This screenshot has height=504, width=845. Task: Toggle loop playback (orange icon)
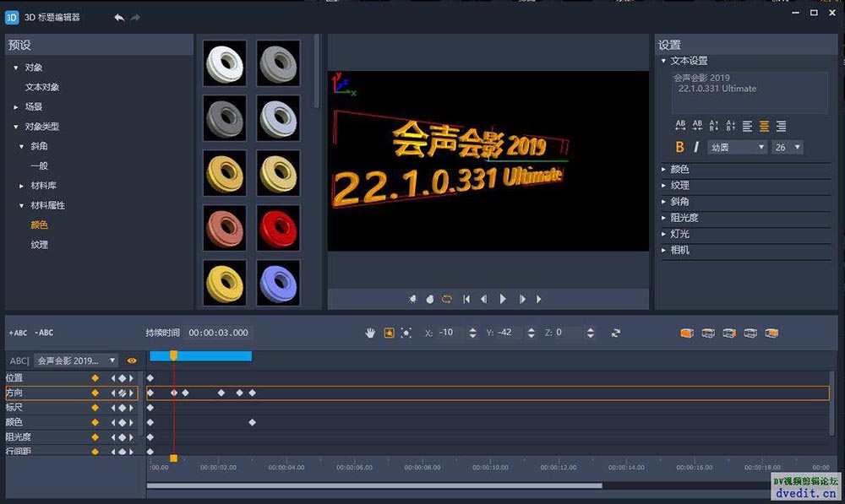(x=447, y=299)
